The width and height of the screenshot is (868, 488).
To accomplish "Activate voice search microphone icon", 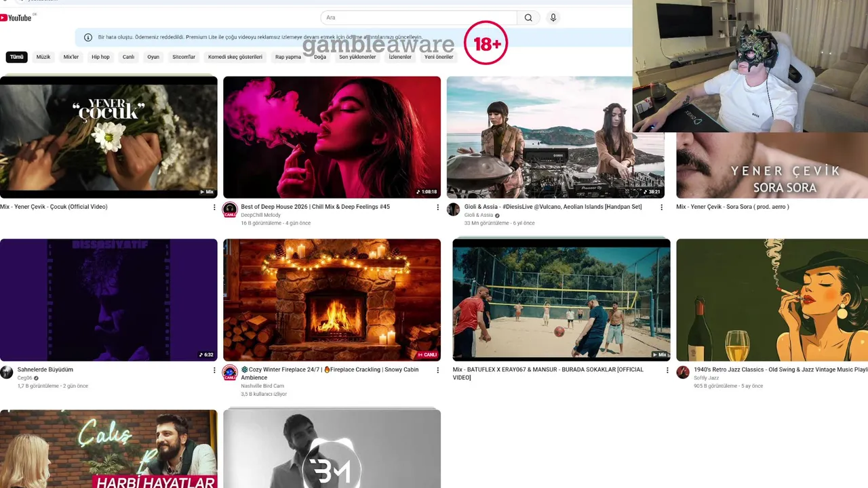I will (553, 18).
